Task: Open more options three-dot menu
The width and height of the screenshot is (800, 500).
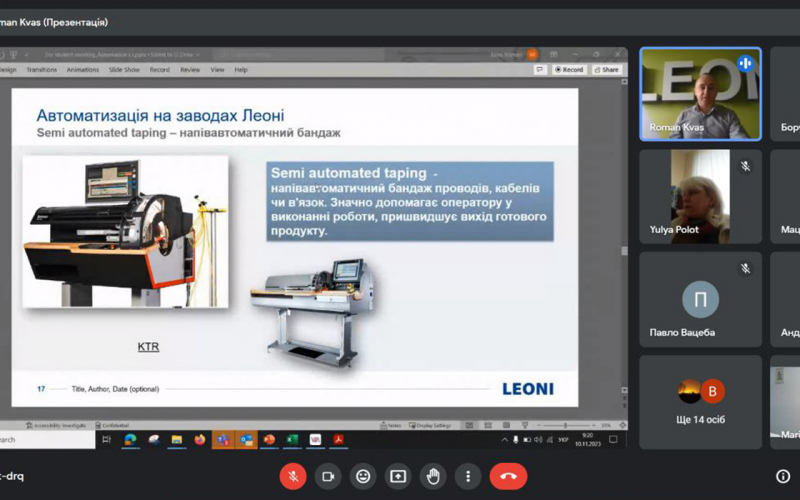Action: click(x=468, y=477)
